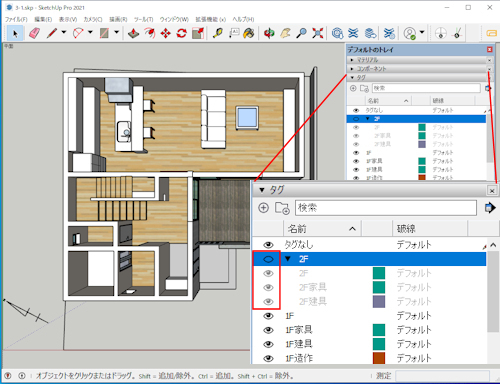Click the axes-style icon beside the compass
500x384 pixels.
pyautogui.click(x=457, y=33)
